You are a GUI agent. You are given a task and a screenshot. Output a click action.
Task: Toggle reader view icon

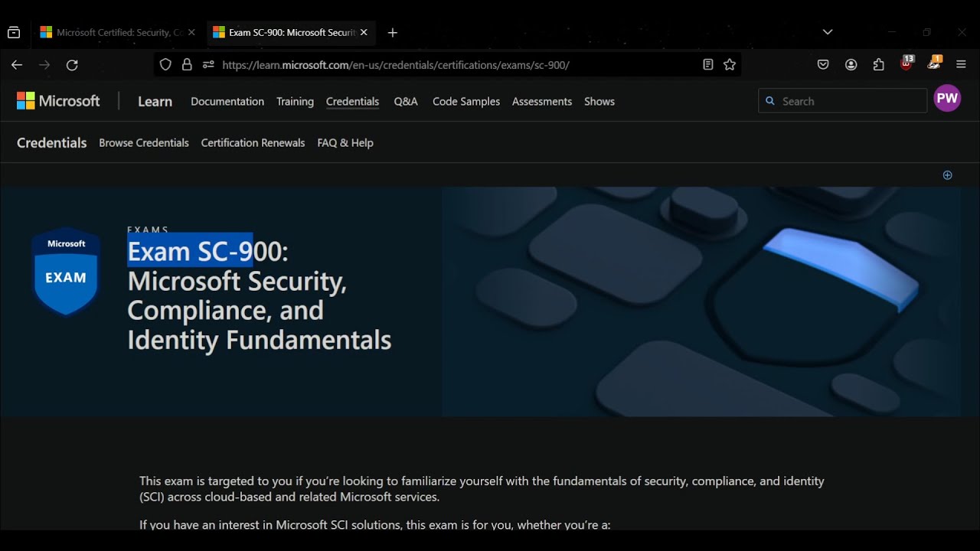click(x=708, y=65)
